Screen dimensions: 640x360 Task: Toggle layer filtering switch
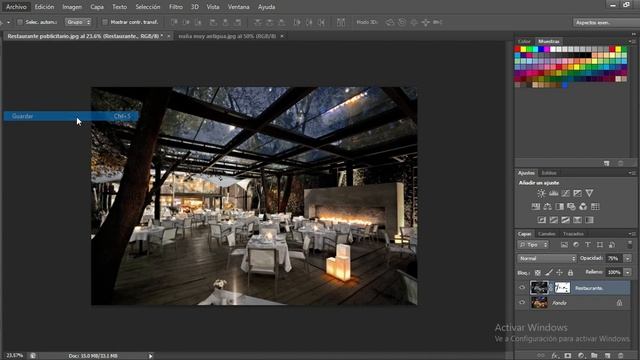click(x=629, y=244)
